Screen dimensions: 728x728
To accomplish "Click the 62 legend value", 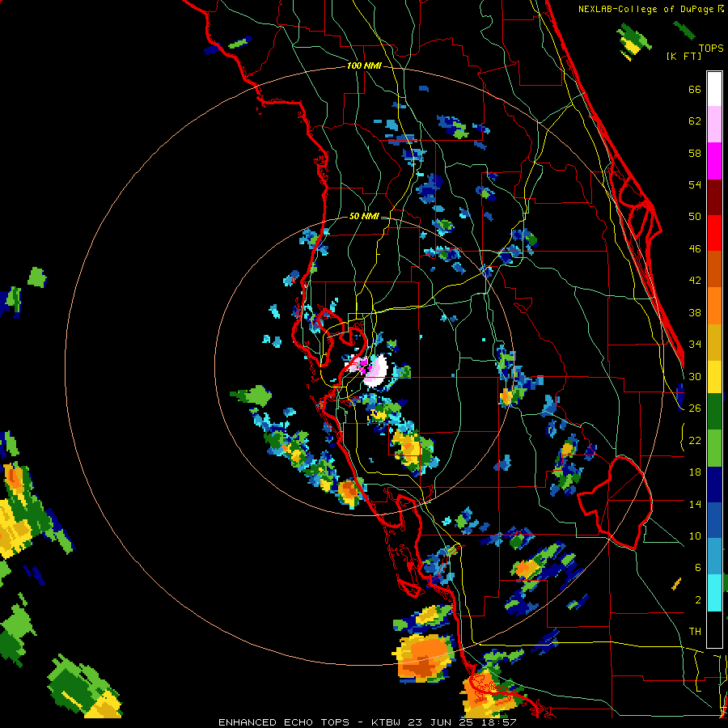I will point(695,121).
